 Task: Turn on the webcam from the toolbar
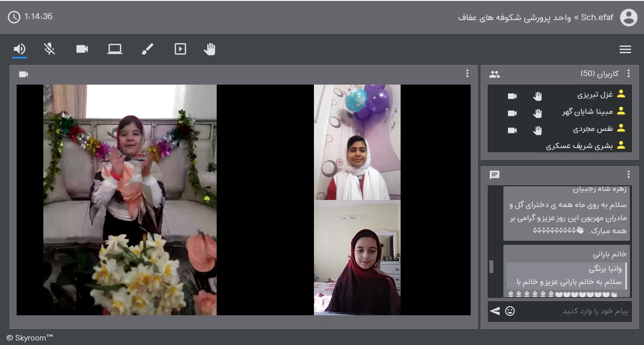[x=82, y=49]
